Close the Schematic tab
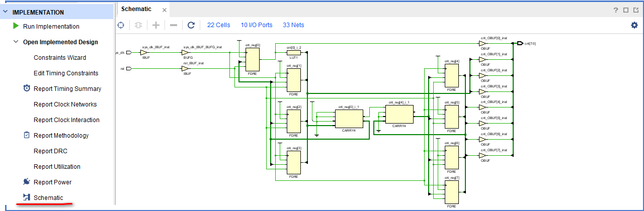 pyautogui.click(x=164, y=10)
